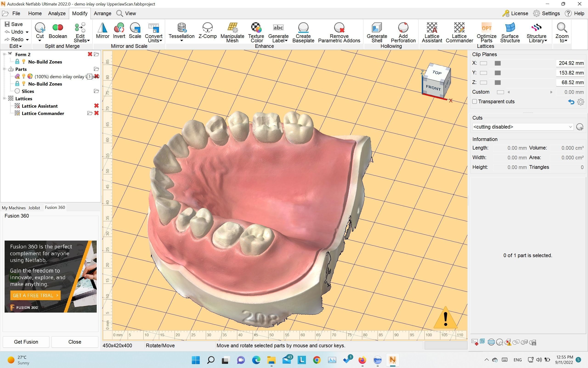Screen dimensions: 588x368
Task: Click the Add Perforation tool
Action: click(403, 33)
